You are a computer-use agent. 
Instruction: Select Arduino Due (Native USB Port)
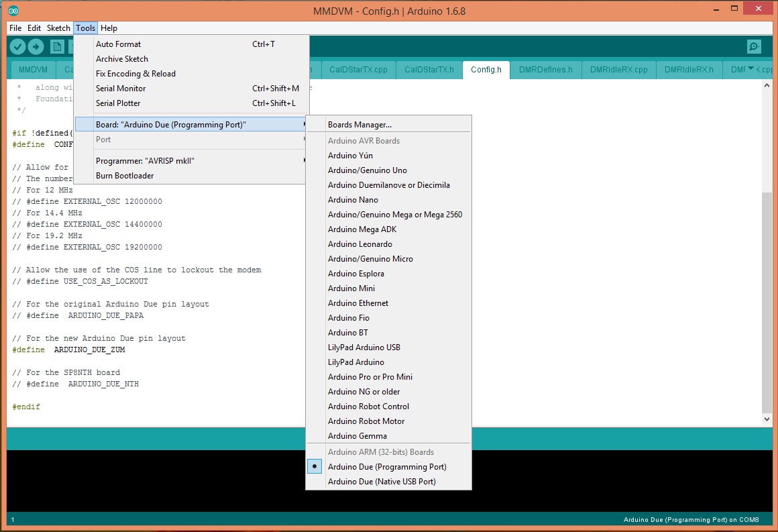pos(388,482)
